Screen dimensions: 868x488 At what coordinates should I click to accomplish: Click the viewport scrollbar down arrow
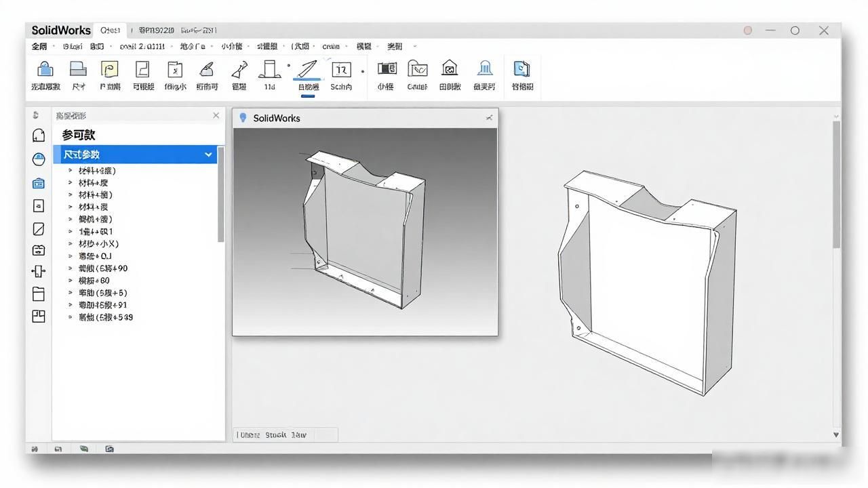coord(836,434)
